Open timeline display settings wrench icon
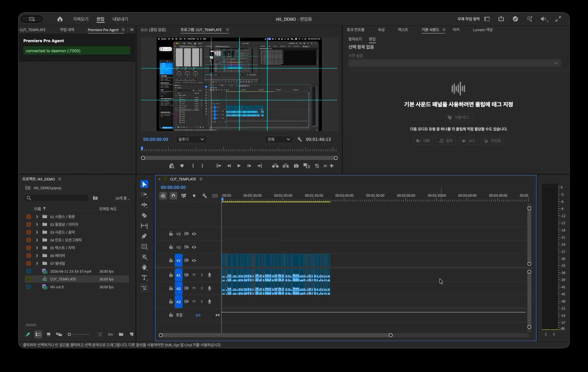 pos(205,196)
